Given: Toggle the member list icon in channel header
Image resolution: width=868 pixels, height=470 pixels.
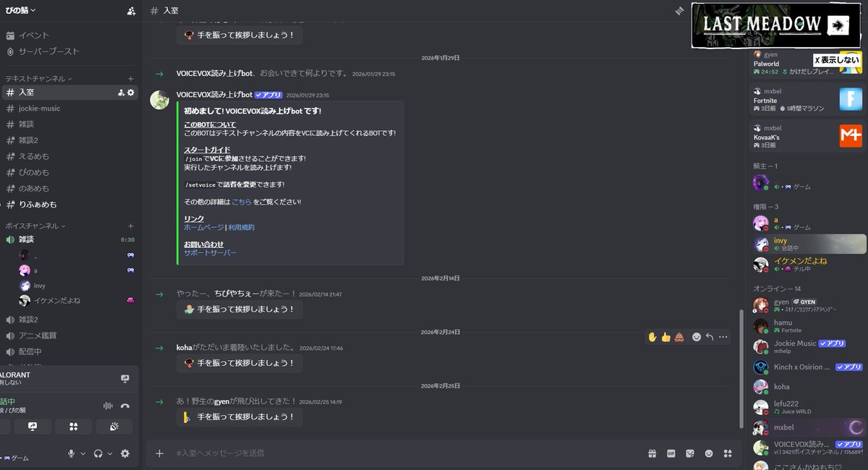Looking at the screenshot, I should coord(678,11).
